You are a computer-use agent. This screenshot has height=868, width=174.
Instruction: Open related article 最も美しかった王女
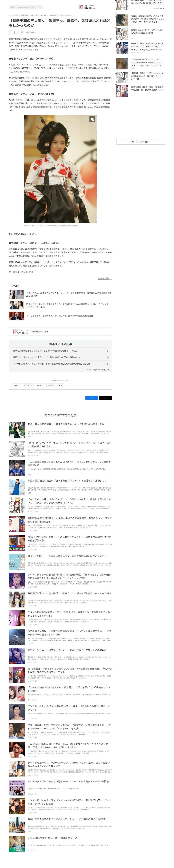coord(60,357)
